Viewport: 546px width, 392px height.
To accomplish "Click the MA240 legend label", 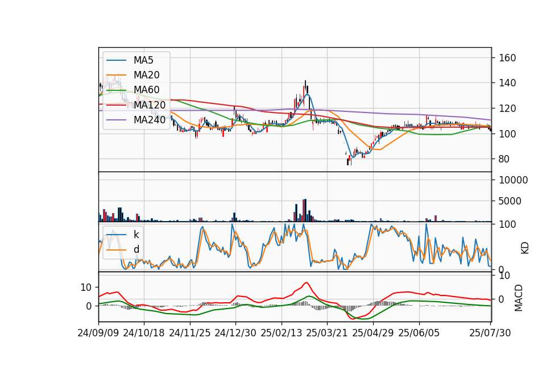I will pyautogui.click(x=150, y=120).
